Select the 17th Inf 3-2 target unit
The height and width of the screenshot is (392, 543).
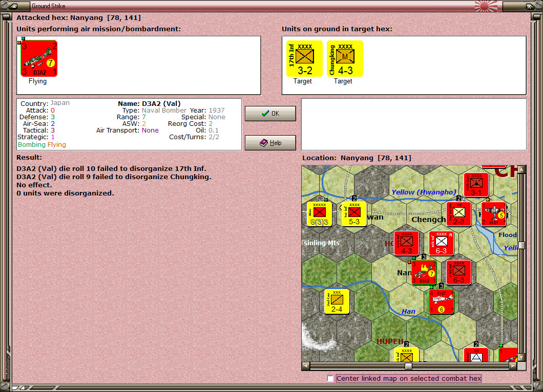coord(304,58)
